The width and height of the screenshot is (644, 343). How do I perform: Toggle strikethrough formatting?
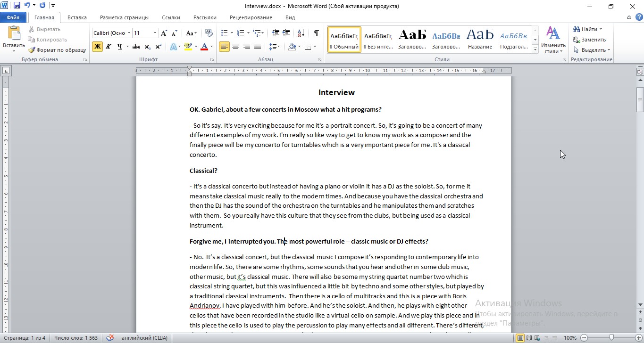pyautogui.click(x=136, y=47)
